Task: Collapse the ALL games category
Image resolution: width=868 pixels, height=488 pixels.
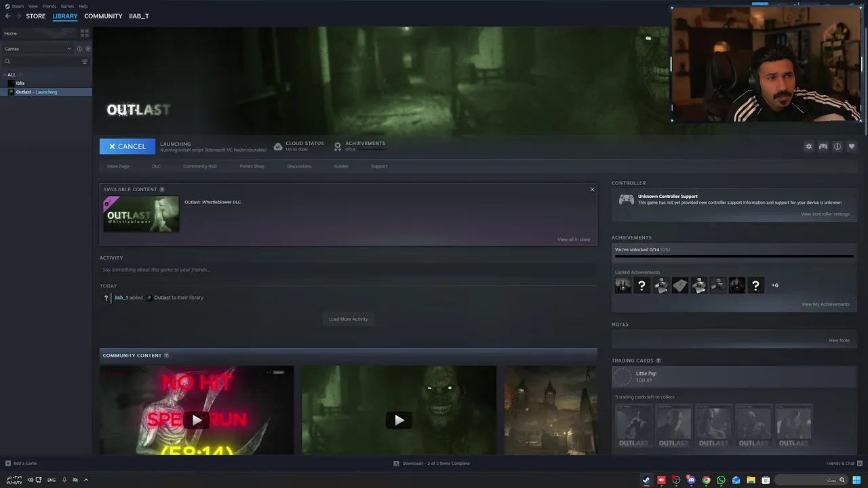Action: [5, 75]
